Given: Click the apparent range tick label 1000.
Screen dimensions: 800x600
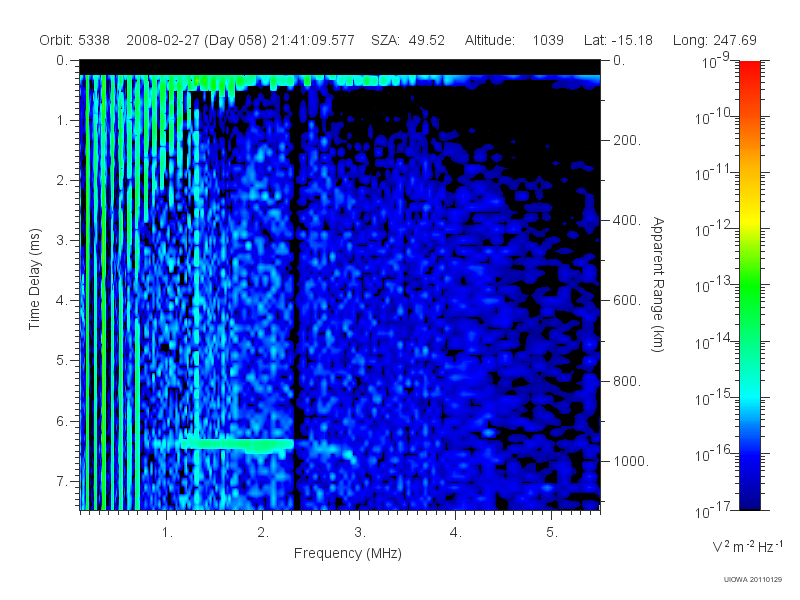Looking at the screenshot, I should tap(631, 461).
